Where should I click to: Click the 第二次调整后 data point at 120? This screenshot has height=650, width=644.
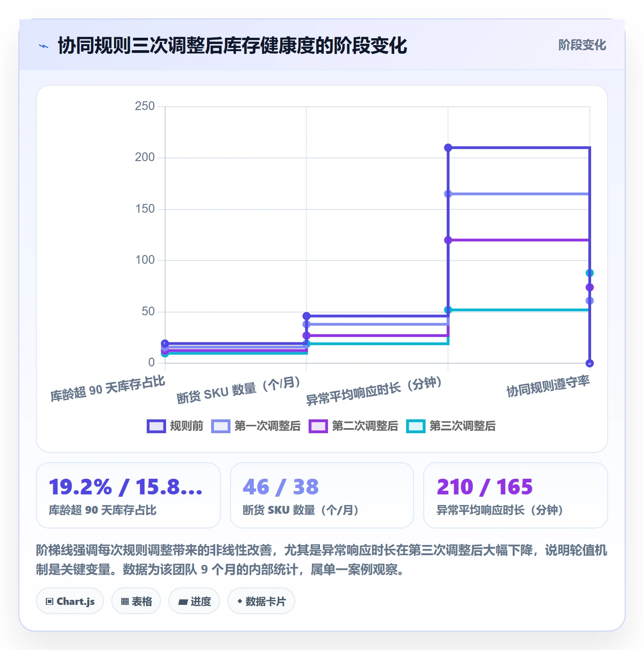tap(448, 240)
